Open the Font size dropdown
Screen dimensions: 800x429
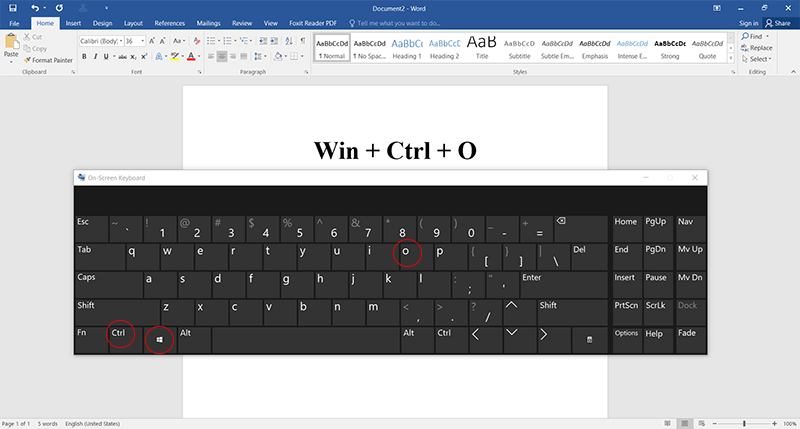(x=142, y=41)
